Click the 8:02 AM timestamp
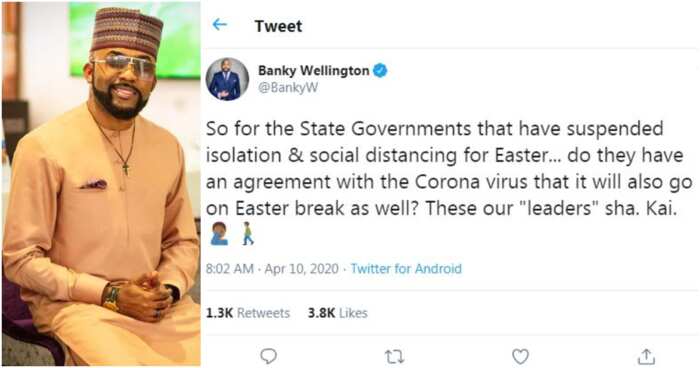 click(x=229, y=269)
